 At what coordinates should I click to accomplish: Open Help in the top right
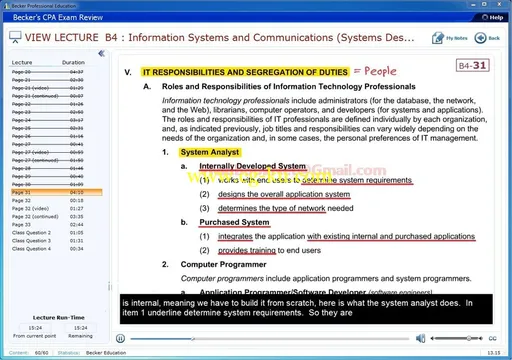pos(493,17)
